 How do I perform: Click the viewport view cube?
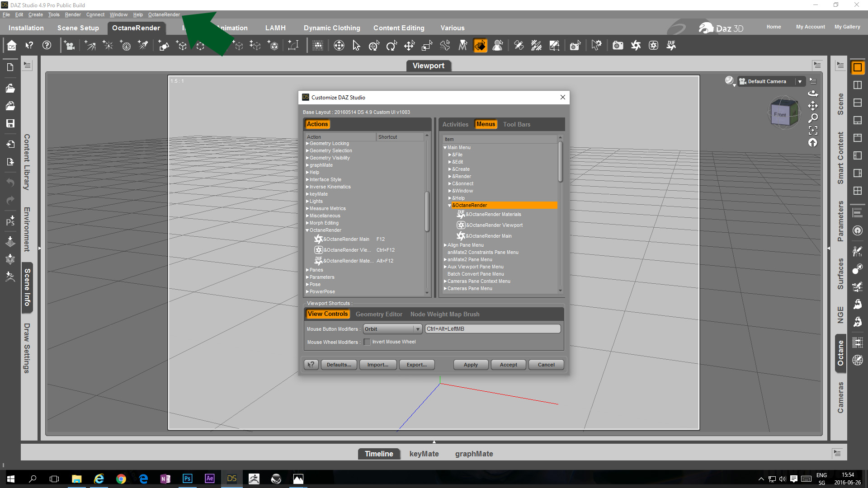(x=783, y=113)
